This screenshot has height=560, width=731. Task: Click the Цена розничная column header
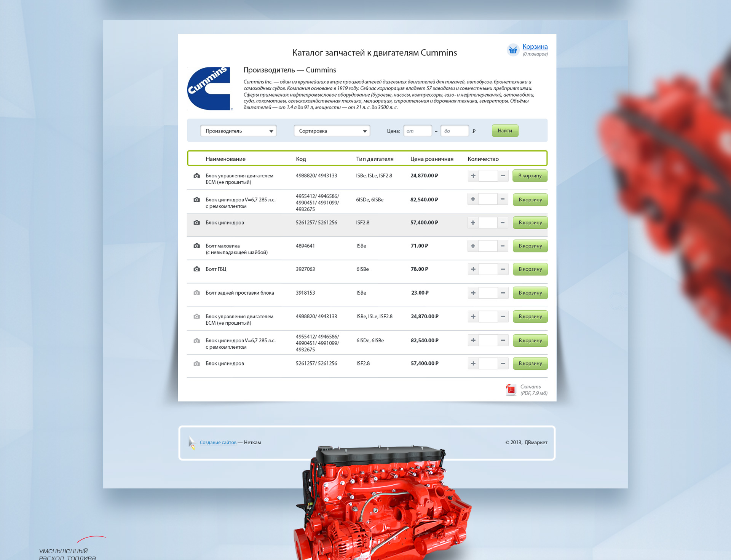(432, 159)
